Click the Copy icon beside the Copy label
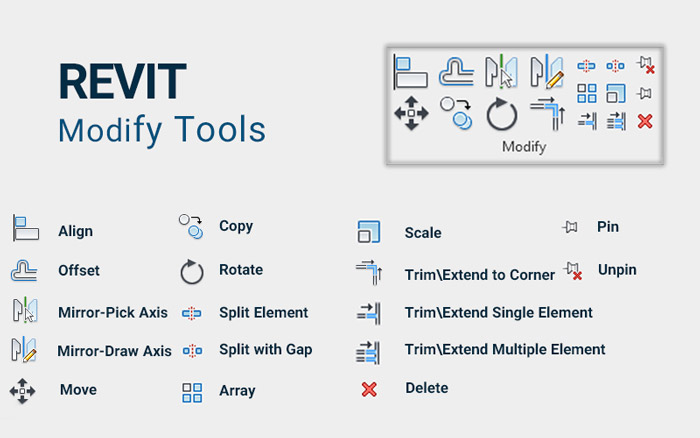 (191, 227)
